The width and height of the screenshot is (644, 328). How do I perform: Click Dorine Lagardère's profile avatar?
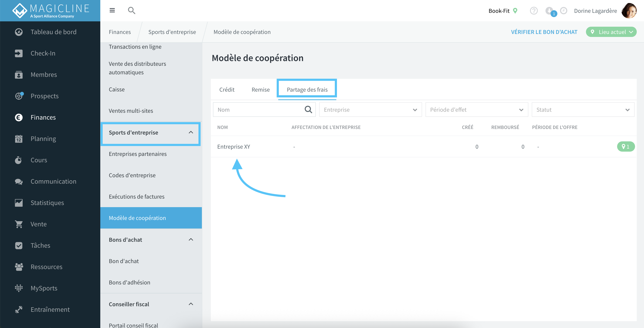tap(629, 11)
